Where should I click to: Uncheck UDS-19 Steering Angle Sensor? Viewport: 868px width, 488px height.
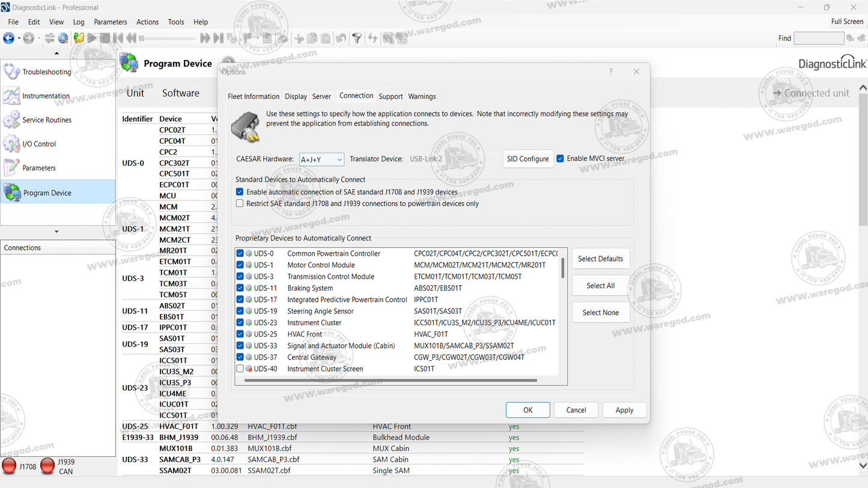click(240, 311)
